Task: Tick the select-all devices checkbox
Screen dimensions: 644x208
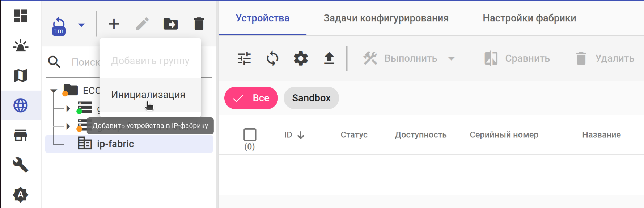Action: 250,135
